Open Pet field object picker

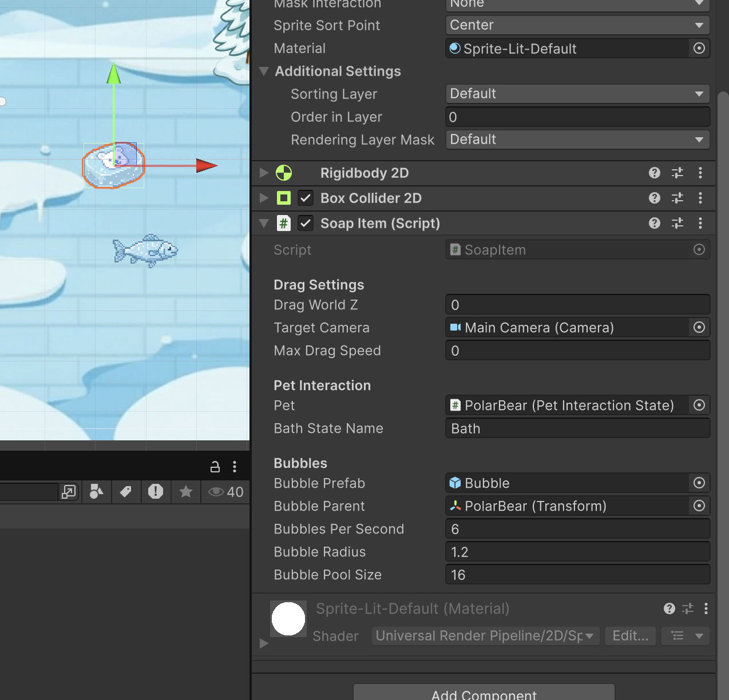[699, 405]
